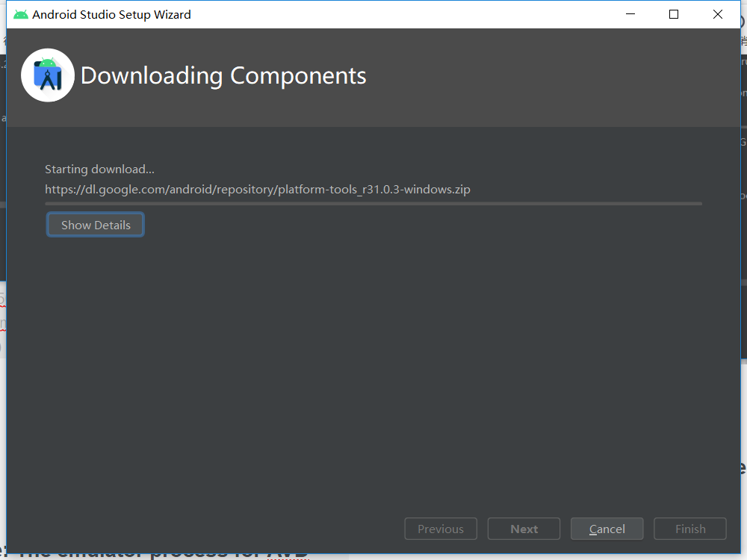
Task: Click the Android Studio Setup Wizard title
Action: pyautogui.click(x=111, y=15)
